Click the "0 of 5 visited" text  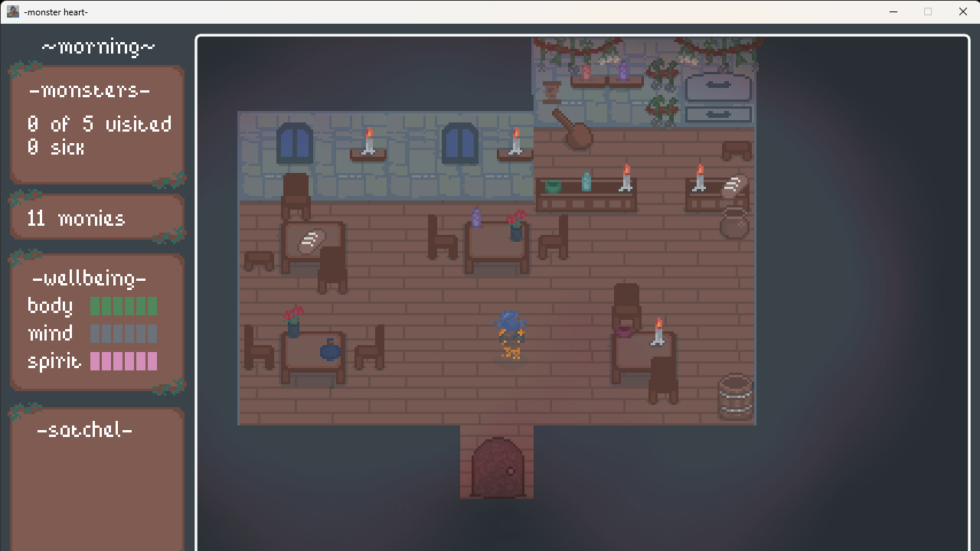99,124
